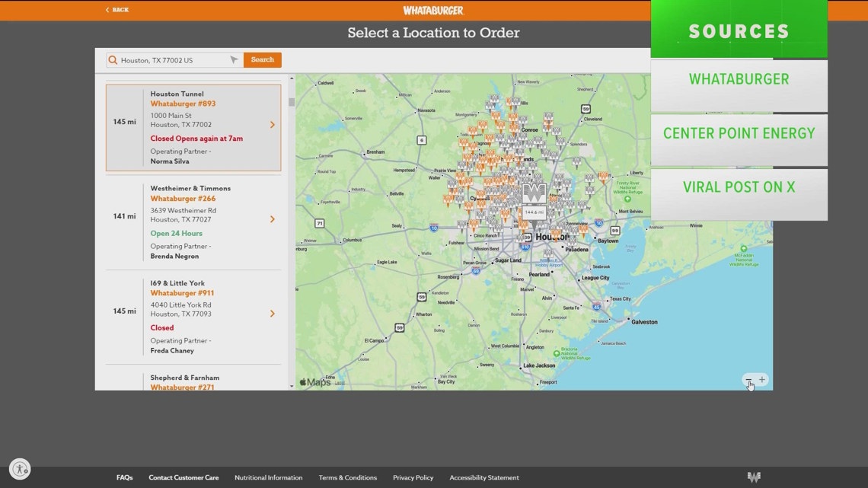This screenshot has height=488, width=868.
Task: Select the magnifying glass search icon
Action: 112,59
